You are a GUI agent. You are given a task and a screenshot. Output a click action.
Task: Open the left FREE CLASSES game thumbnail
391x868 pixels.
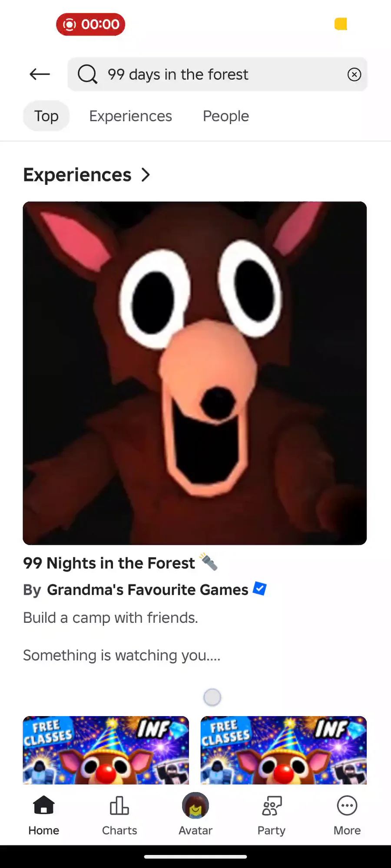click(x=106, y=750)
